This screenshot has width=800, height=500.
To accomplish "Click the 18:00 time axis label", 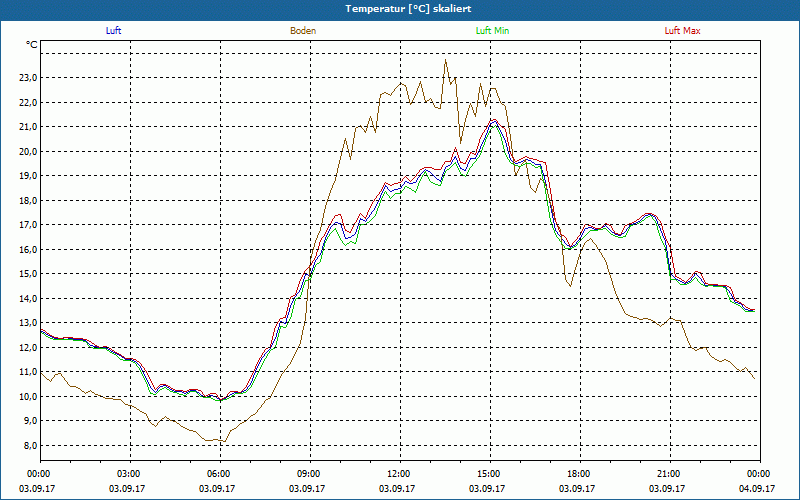I will click(x=580, y=474).
